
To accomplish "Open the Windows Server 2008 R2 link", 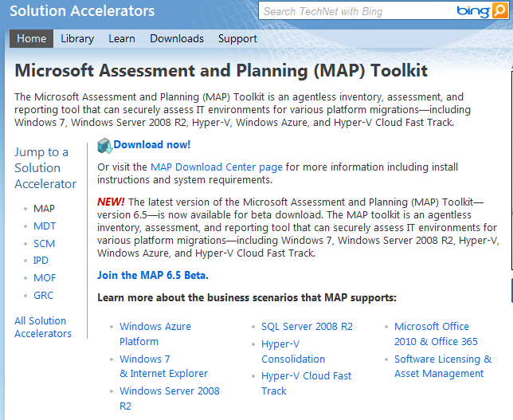I will [170, 398].
